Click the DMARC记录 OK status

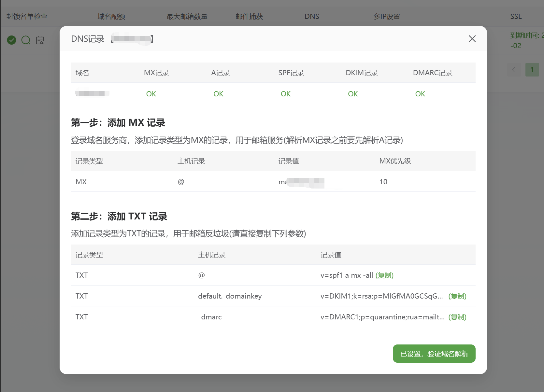(x=420, y=94)
